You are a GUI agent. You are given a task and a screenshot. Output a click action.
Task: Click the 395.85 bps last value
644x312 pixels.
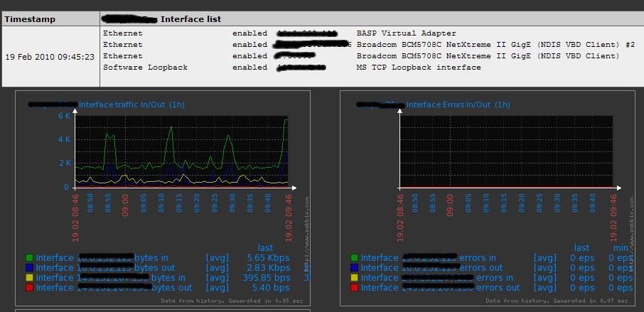(266, 278)
